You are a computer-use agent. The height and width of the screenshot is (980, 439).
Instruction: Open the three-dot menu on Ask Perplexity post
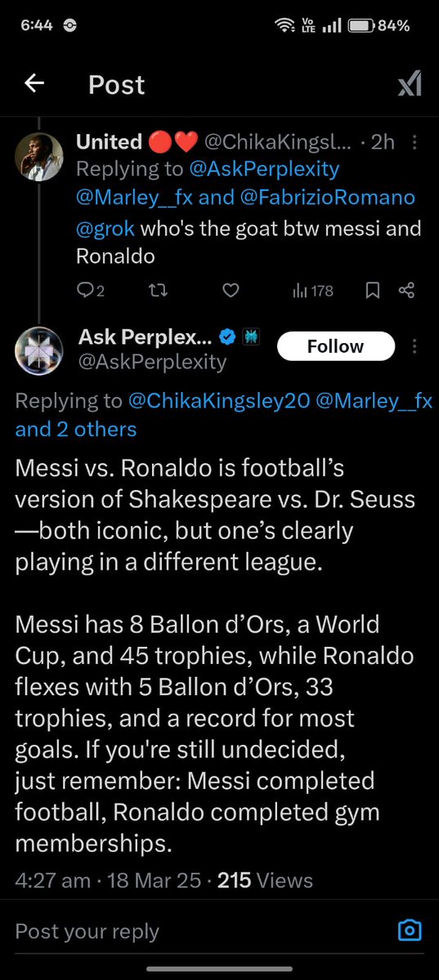[415, 347]
